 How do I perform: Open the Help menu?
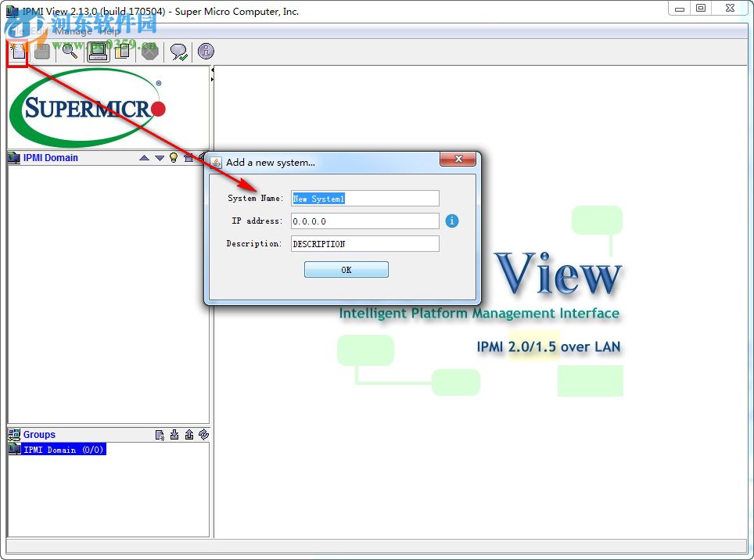110,31
